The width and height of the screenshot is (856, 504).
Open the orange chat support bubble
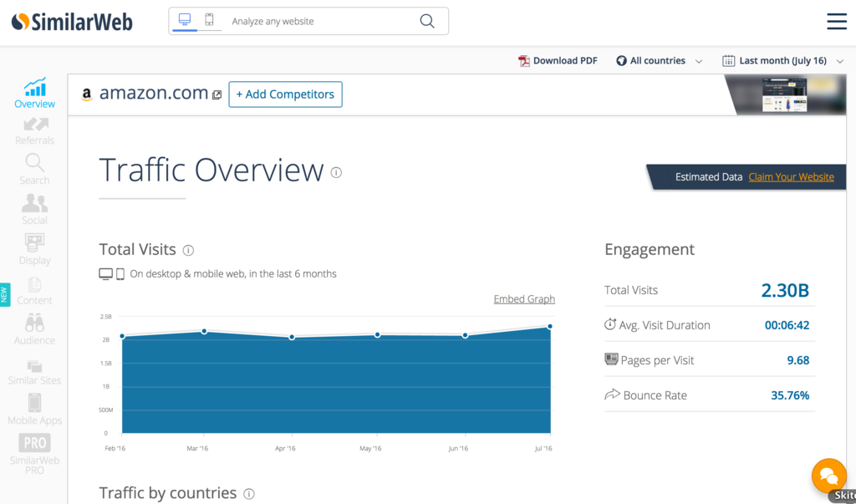pos(828,476)
